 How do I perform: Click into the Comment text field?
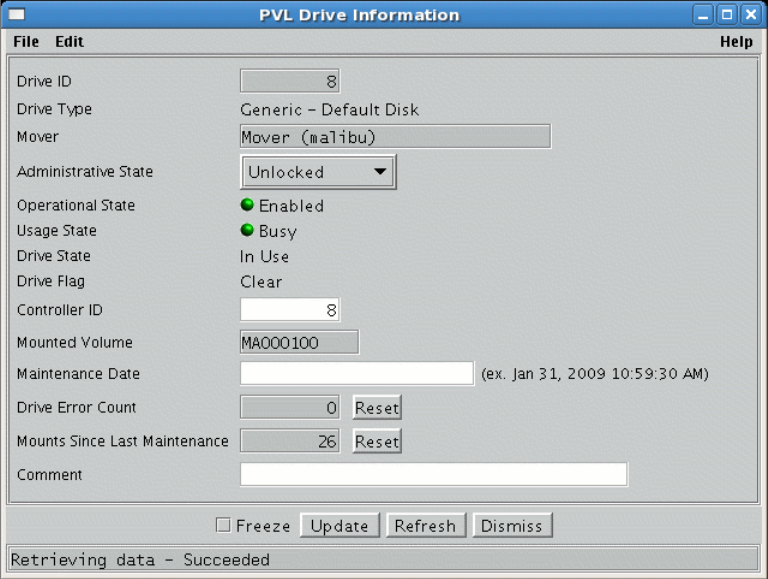[x=433, y=474]
